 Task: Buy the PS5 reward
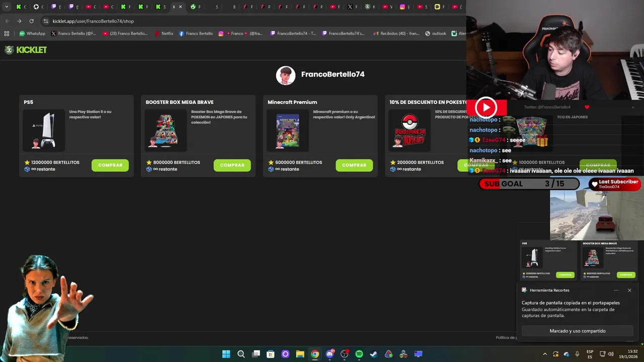point(110,165)
